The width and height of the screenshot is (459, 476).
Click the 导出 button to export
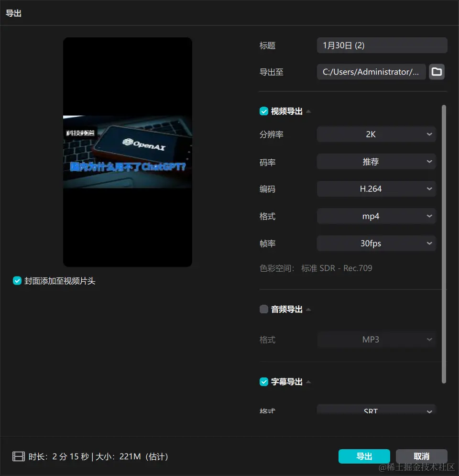(364, 456)
